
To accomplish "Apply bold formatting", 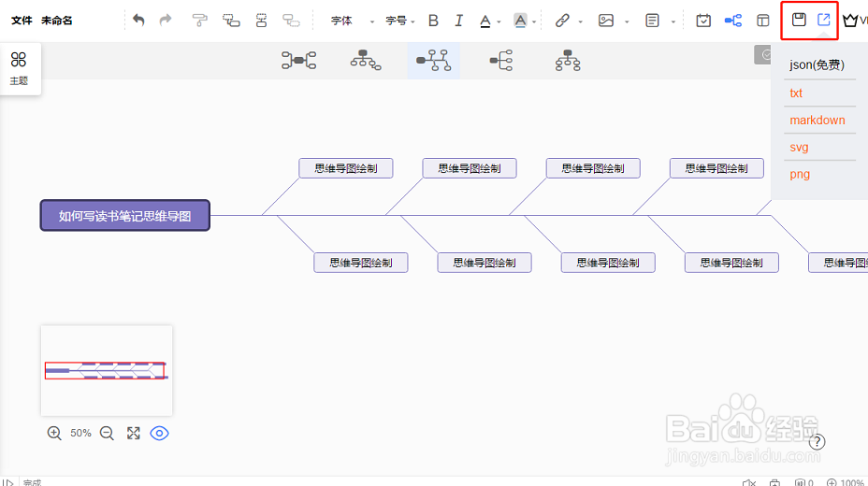I will tap(433, 21).
